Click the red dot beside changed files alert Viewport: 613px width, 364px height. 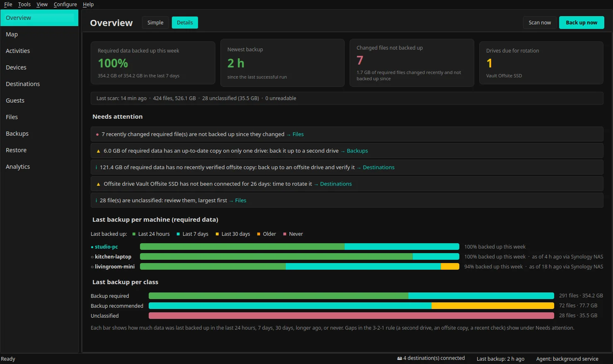pos(97,134)
